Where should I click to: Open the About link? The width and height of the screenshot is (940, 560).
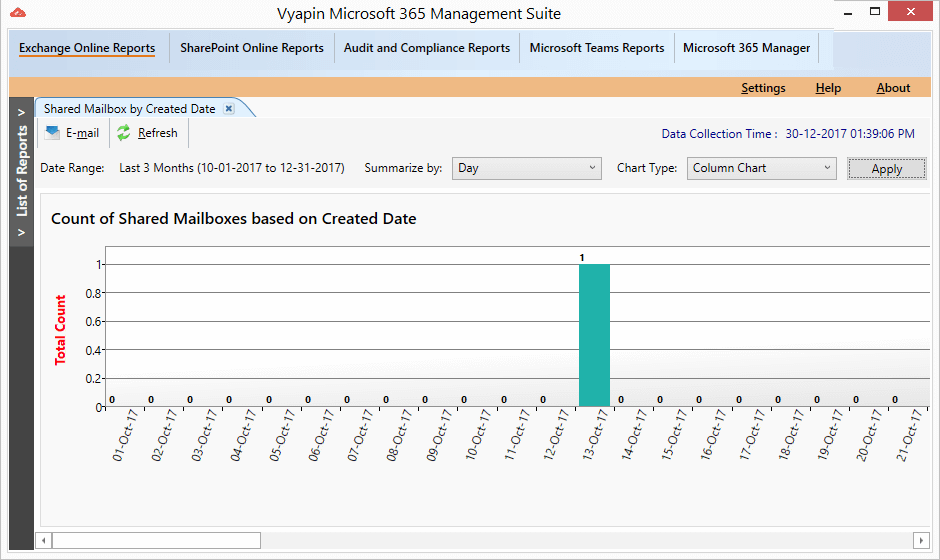coord(893,88)
